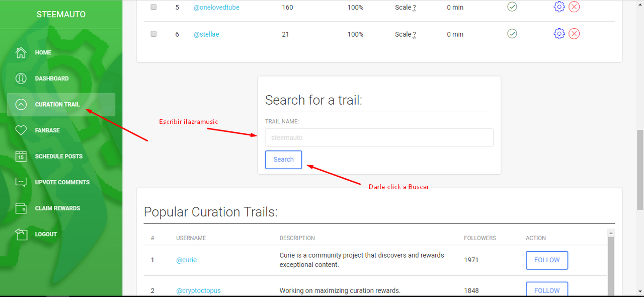Click the Curation Trail chevron icon
The height and width of the screenshot is (297, 644).
click(x=21, y=105)
